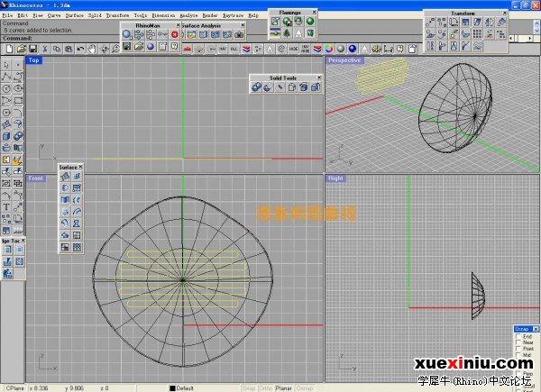Enable the End osnap checkbox
The image size is (541, 392).
pyautogui.click(x=518, y=336)
